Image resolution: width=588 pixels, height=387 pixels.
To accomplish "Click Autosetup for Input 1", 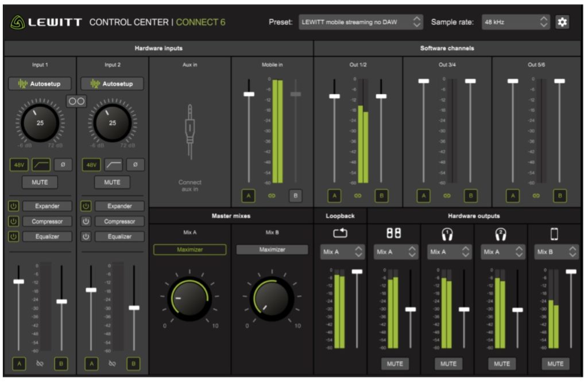I will click(40, 84).
